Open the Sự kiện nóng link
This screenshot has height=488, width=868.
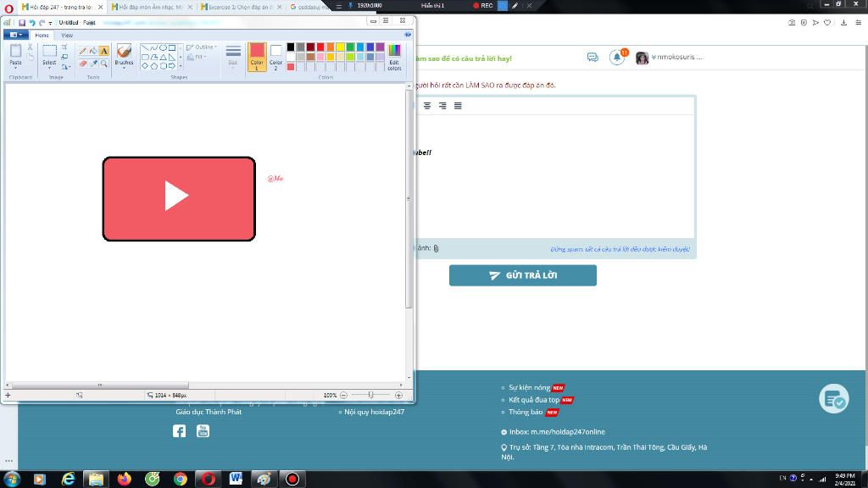(x=529, y=387)
